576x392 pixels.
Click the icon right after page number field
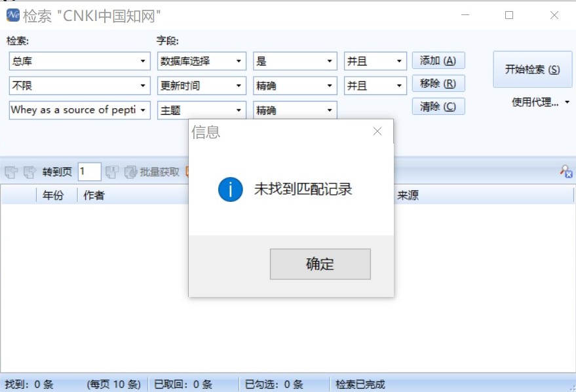coord(111,172)
